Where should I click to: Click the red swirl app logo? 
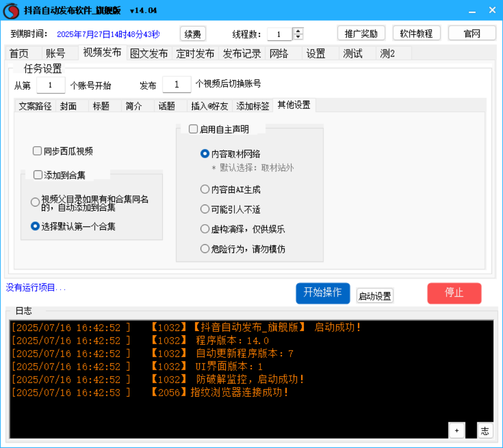(x=11, y=10)
